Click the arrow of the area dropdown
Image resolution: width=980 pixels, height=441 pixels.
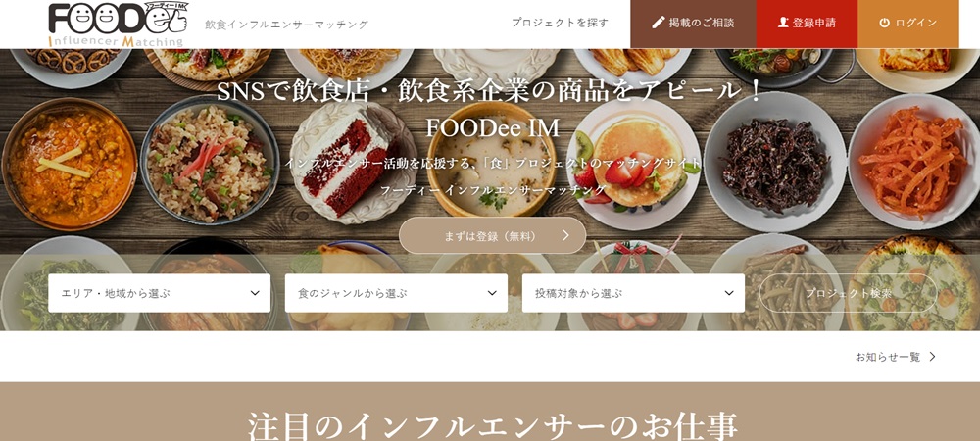255,293
